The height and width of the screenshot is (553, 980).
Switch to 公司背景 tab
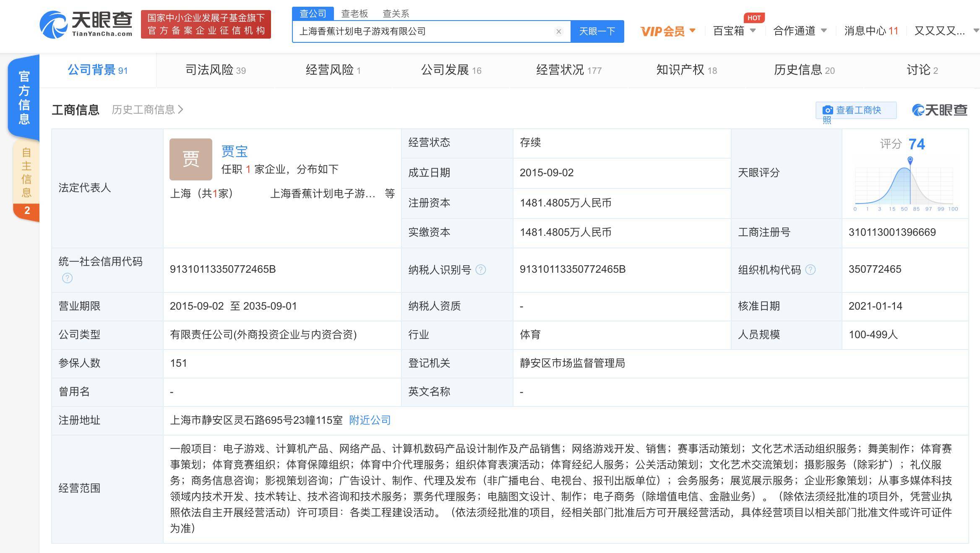tap(98, 70)
